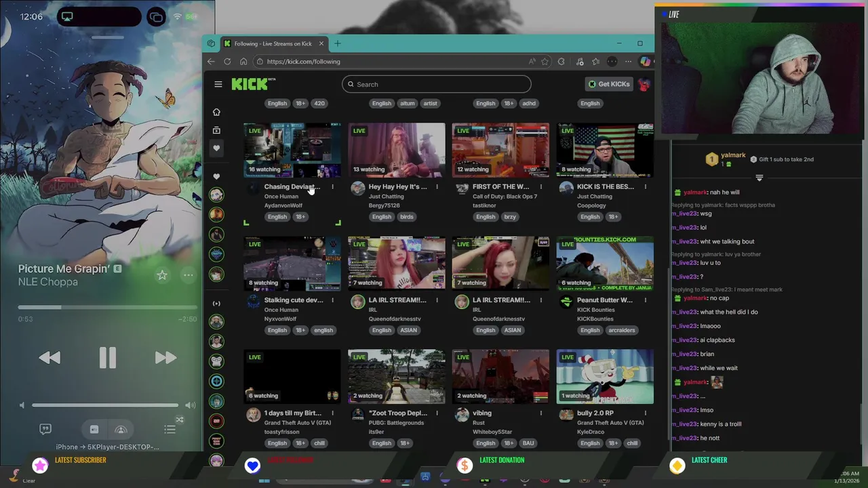Go back to the previous track
This screenshot has height=488, width=868.
point(50,357)
